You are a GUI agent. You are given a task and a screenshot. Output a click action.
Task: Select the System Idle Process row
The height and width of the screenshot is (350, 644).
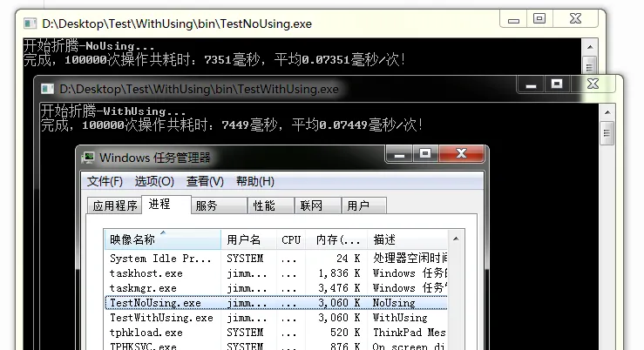coord(276,259)
